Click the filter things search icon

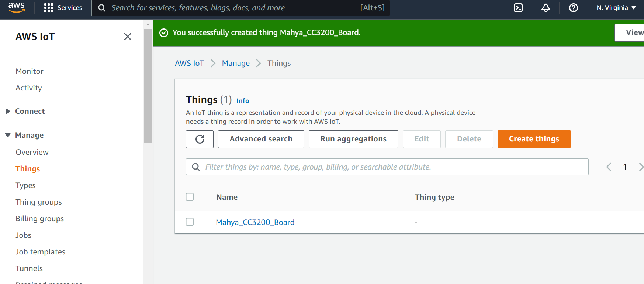(x=196, y=167)
